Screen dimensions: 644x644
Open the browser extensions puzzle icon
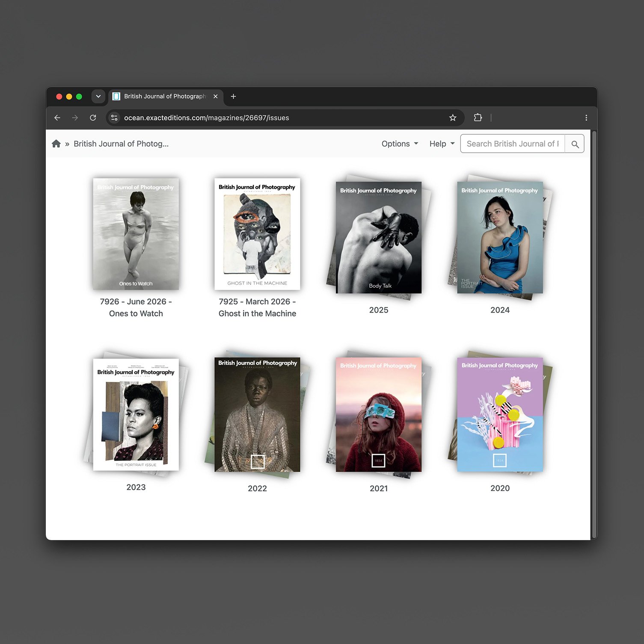coord(478,118)
